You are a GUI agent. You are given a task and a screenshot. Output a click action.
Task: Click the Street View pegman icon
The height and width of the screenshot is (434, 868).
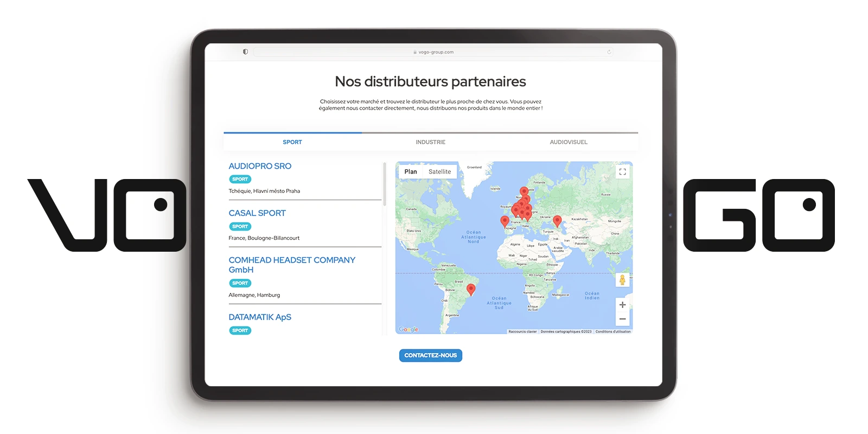tap(622, 280)
